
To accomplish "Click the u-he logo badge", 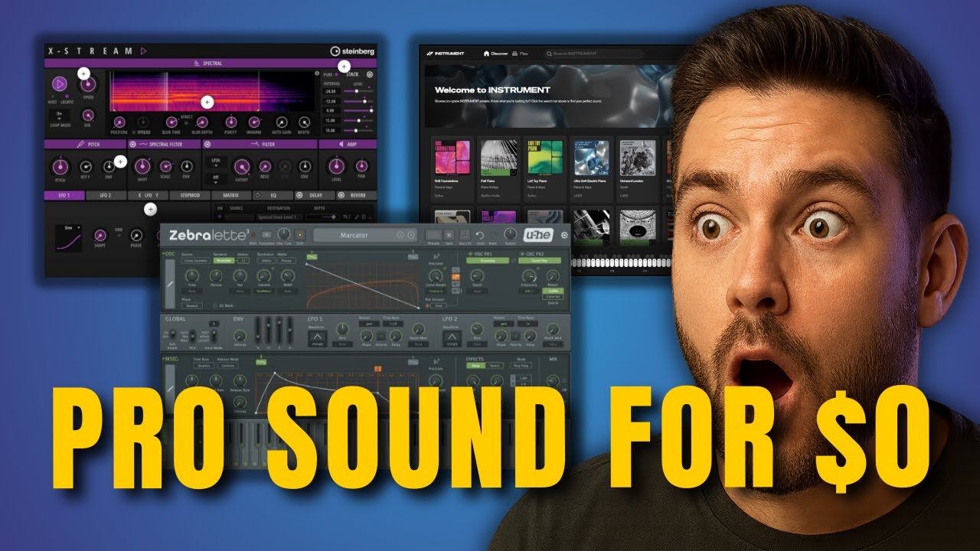I will [538, 235].
